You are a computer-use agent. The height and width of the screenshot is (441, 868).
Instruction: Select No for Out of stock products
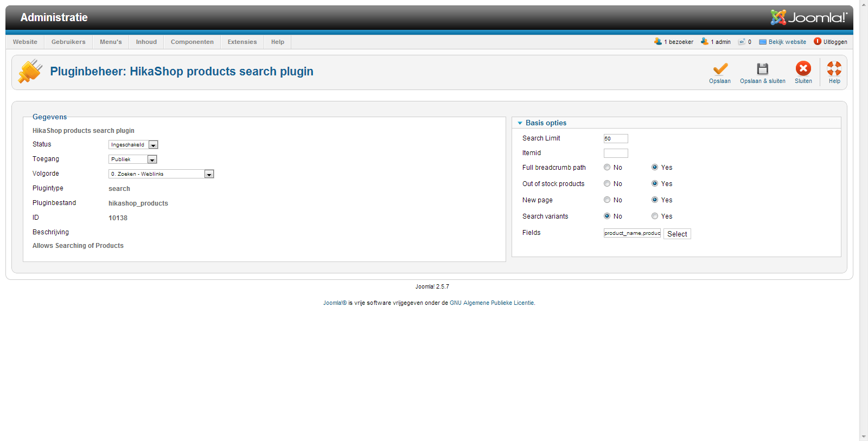coord(607,184)
